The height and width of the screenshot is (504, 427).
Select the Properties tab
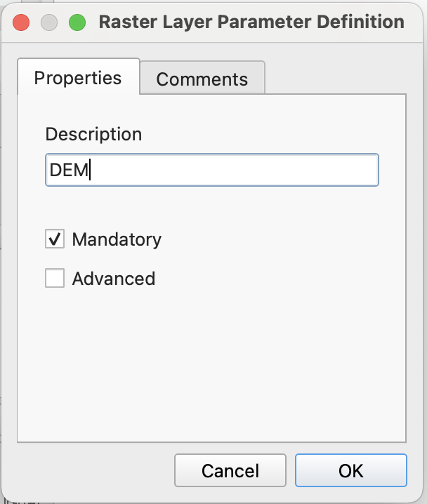pos(78,77)
